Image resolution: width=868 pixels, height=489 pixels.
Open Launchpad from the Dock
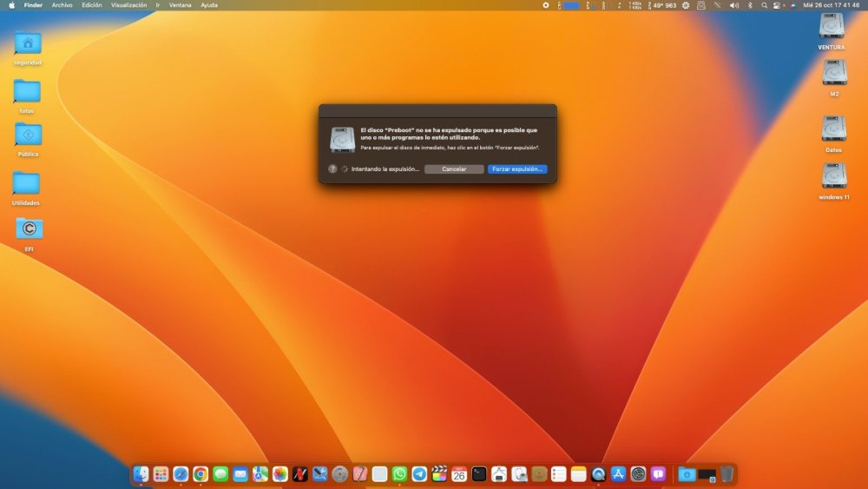click(x=161, y=474)
